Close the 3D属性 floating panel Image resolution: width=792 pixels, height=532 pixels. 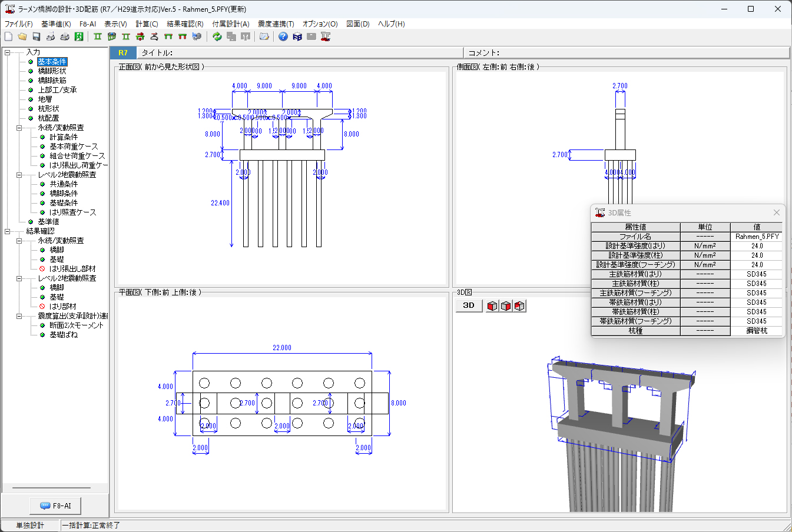coord(776,212)
